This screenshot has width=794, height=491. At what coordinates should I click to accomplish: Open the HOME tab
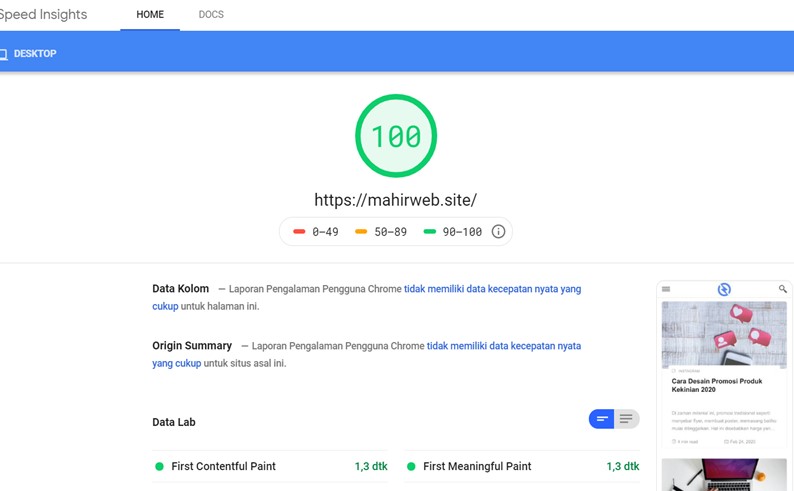pyautogui.click(x=150, y=15)
